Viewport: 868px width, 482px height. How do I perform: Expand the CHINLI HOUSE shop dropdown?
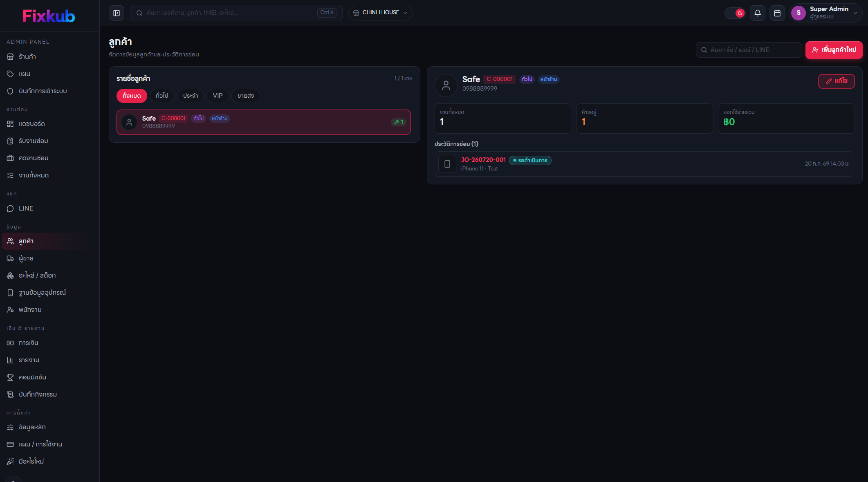[380, 13]
